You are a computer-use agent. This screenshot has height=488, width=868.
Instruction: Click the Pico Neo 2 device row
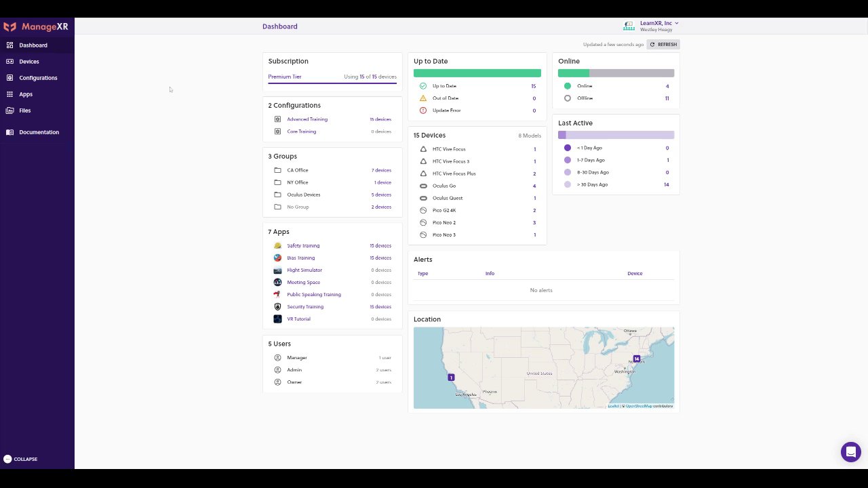[477, 222]
